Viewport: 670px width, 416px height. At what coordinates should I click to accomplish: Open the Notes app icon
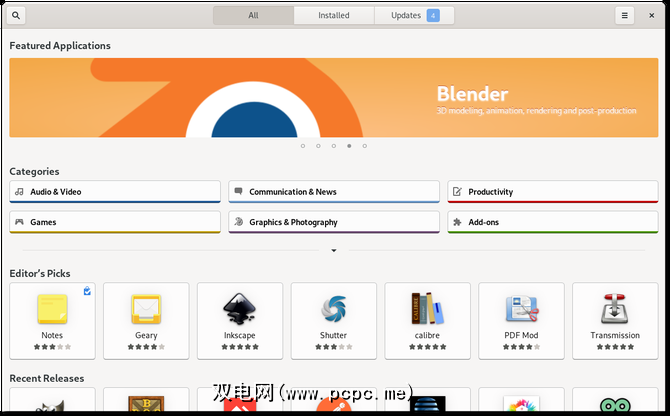pyautogui.click(x=52, y=309)
